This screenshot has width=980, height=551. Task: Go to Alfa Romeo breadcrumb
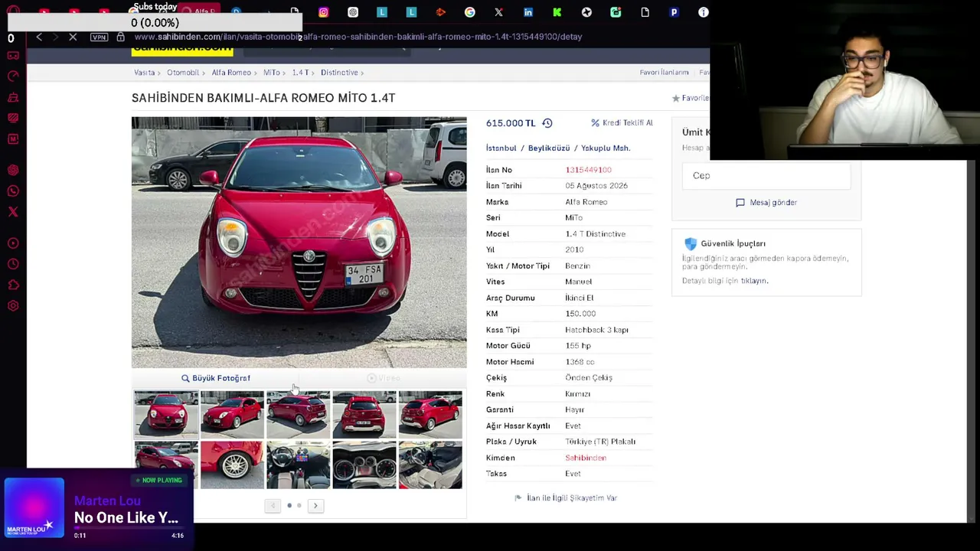pyautogui.click(x=231, y=73)
